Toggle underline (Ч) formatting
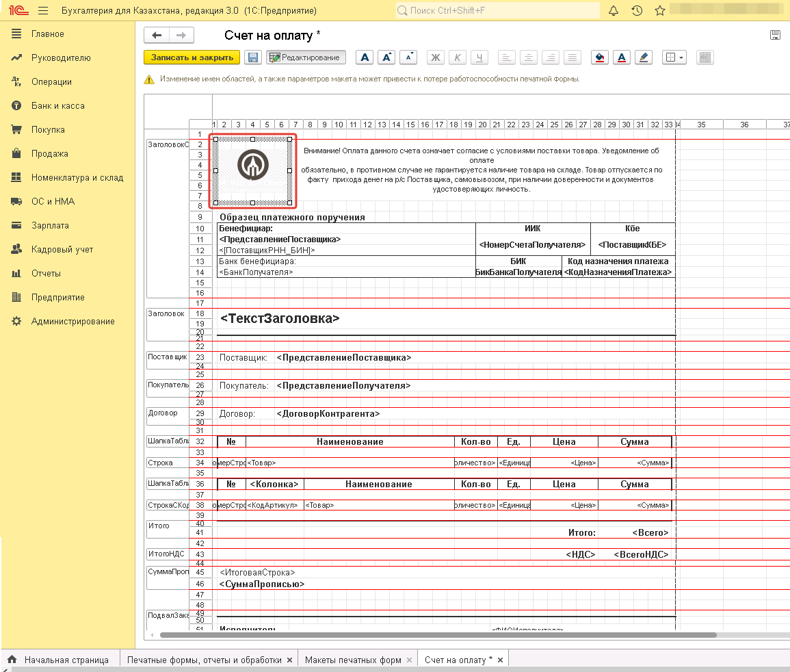 coord(479,57)
